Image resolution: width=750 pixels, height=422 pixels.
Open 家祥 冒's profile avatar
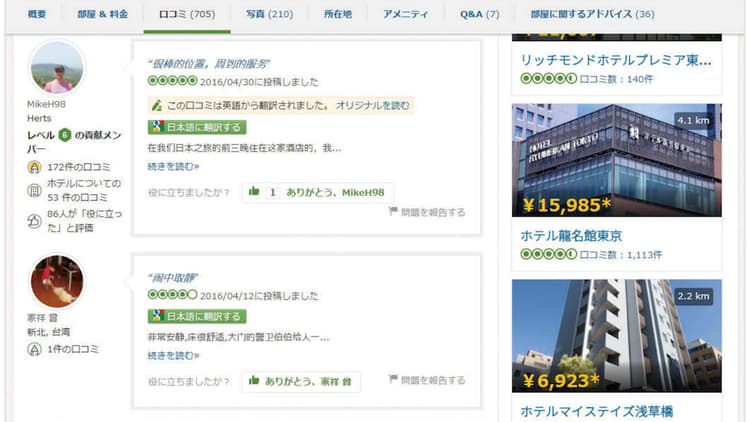coord(57,282)
